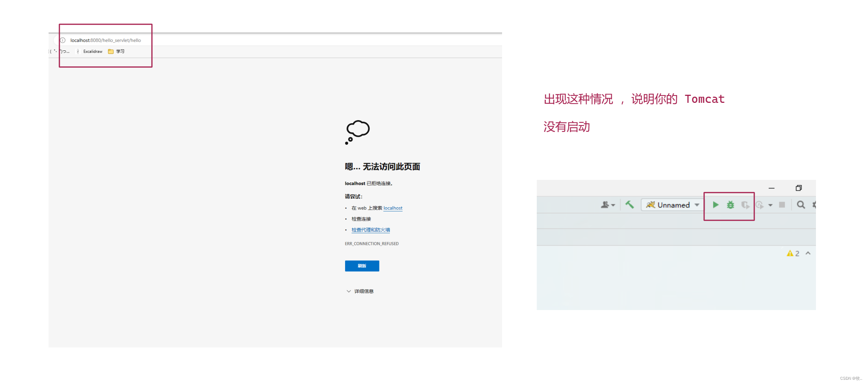This screenshot has height=384, width=868.
Task: Open the dropdown arrow beside the profiler icon
Action: pyautogui.click(x=770, y=205)
